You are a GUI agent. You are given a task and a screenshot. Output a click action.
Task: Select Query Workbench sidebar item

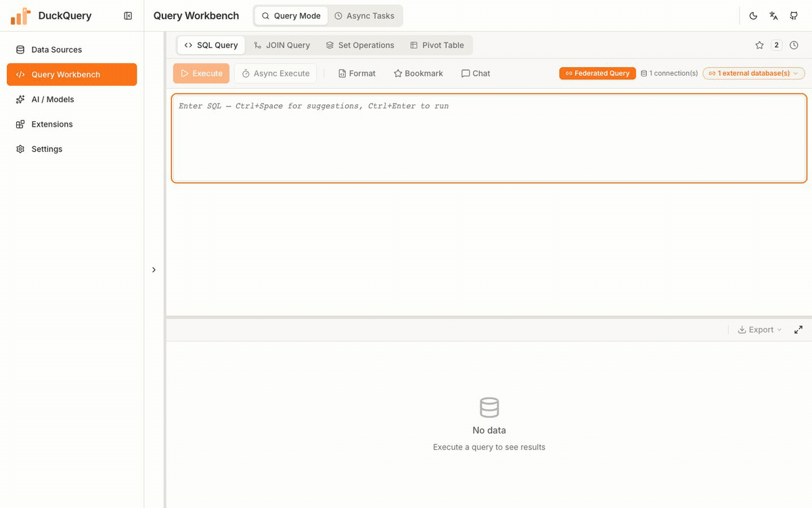click(x=72, y=75)
